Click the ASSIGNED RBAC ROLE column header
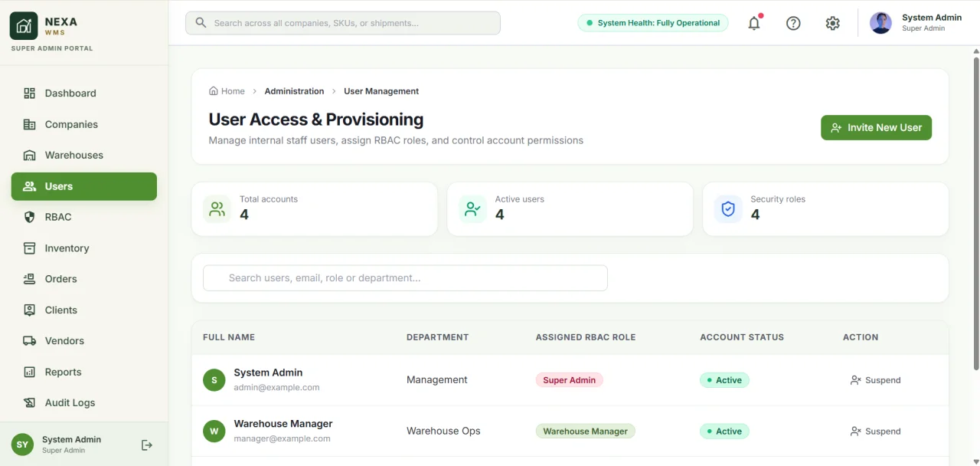This screenshot has width=980, height=466. 586,337
